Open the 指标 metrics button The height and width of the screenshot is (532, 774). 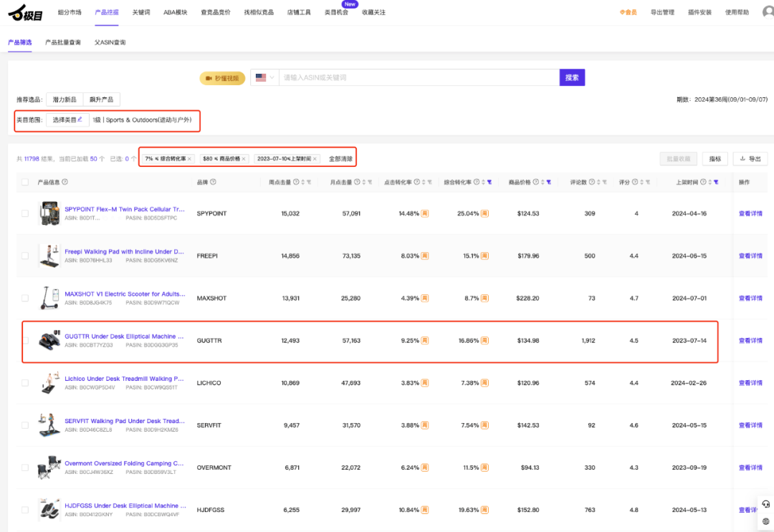pos(715,159)
